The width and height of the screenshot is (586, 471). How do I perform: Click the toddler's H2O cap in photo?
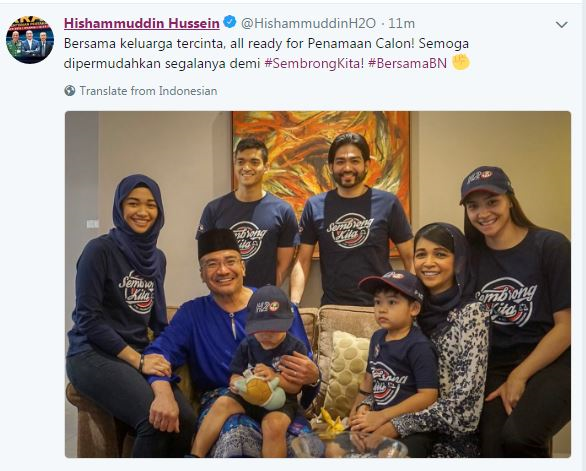point(269,310)
